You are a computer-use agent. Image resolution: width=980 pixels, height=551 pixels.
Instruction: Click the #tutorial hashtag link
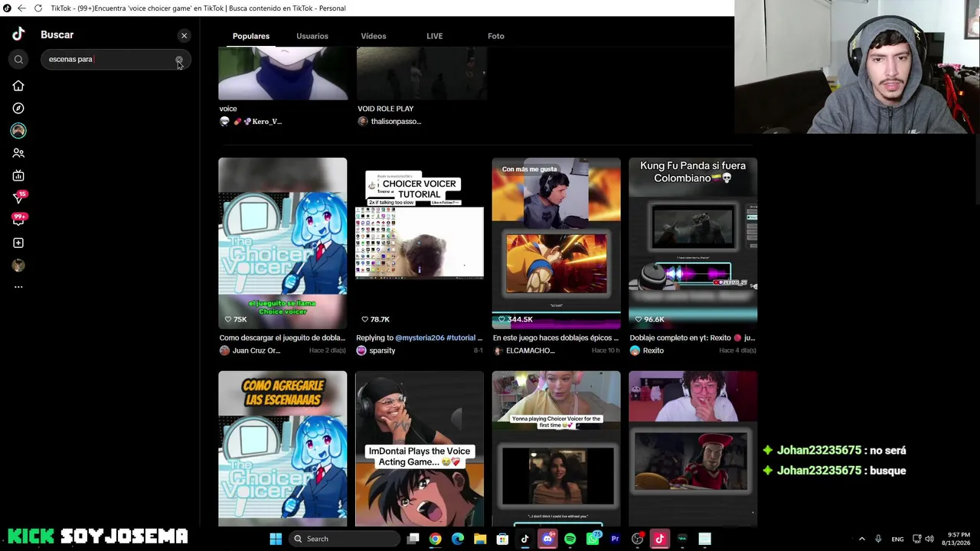pyautogui.click(x=461, y=337)
